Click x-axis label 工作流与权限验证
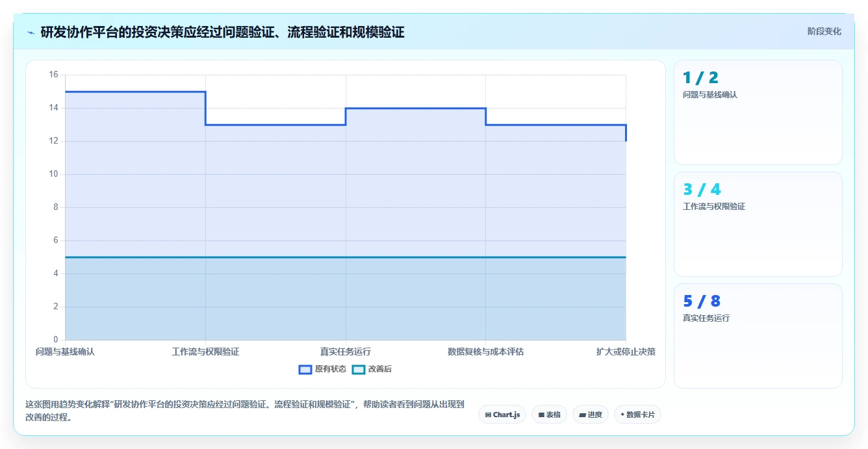 pyautogui.click(x=205, y=352)
